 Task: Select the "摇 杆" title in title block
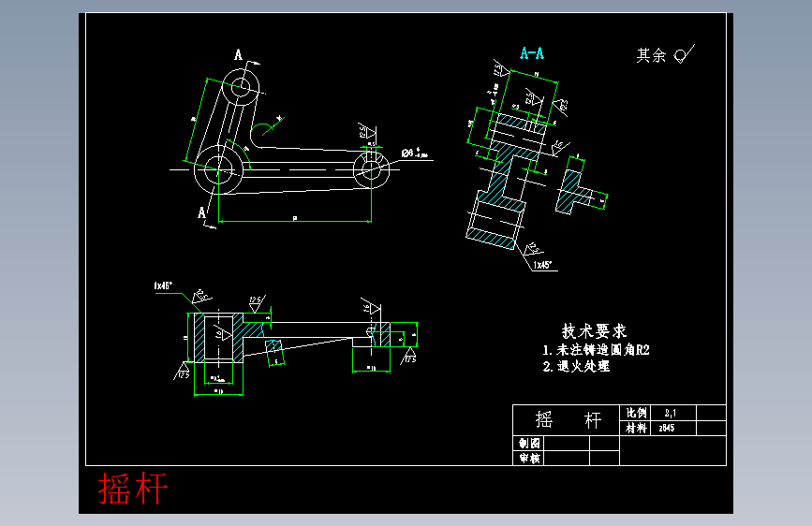pyautogui.click(x=568, y=420)
